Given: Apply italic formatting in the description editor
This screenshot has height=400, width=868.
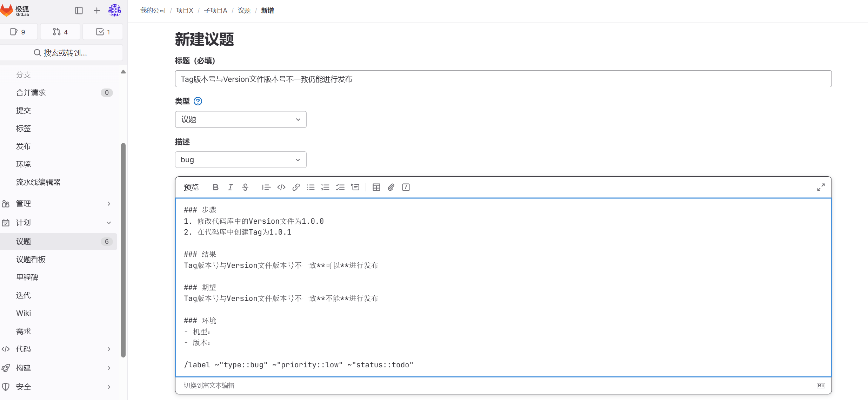Looking at the screenshot, I should 230,187.
